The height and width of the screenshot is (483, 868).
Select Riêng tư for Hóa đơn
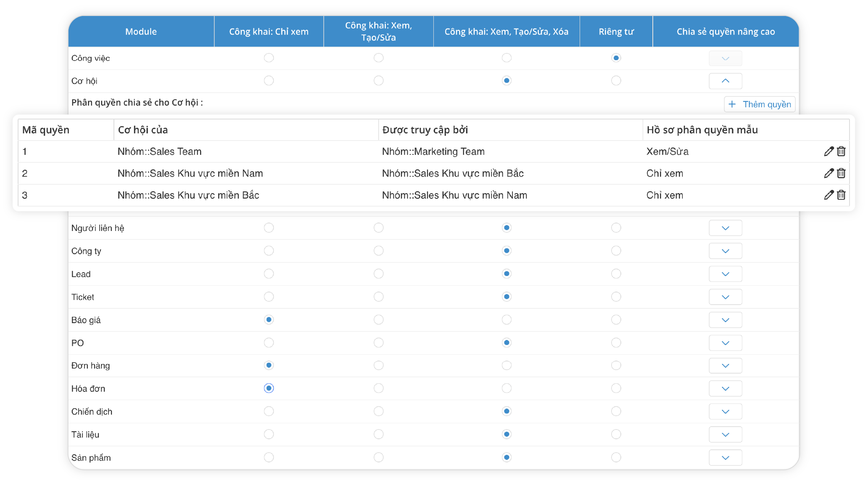coord(616,388)
